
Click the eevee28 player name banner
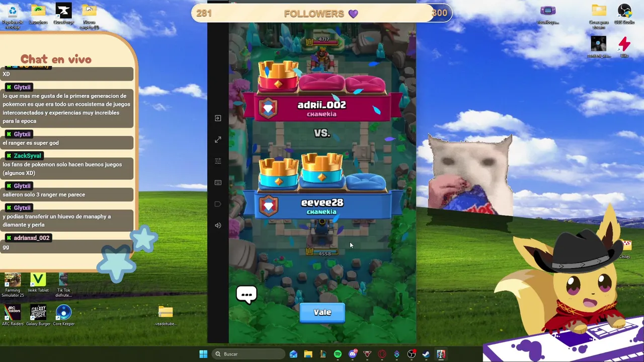point(322,206)
